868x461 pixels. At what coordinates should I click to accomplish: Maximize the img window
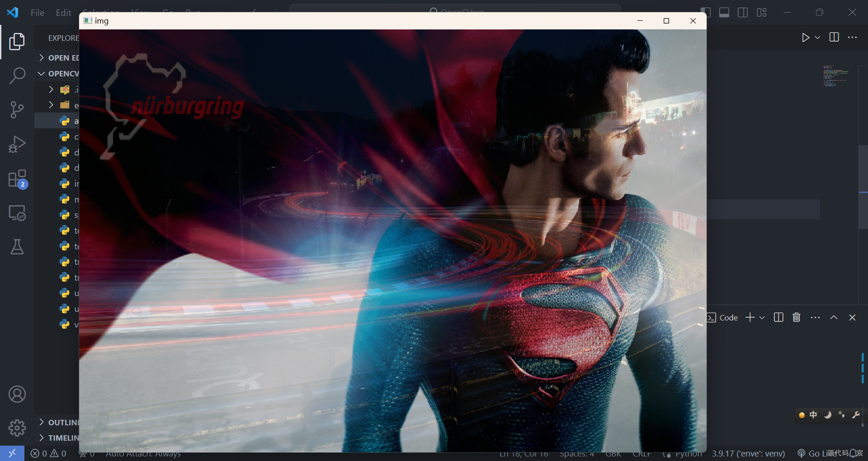click(x=666, y=21)
